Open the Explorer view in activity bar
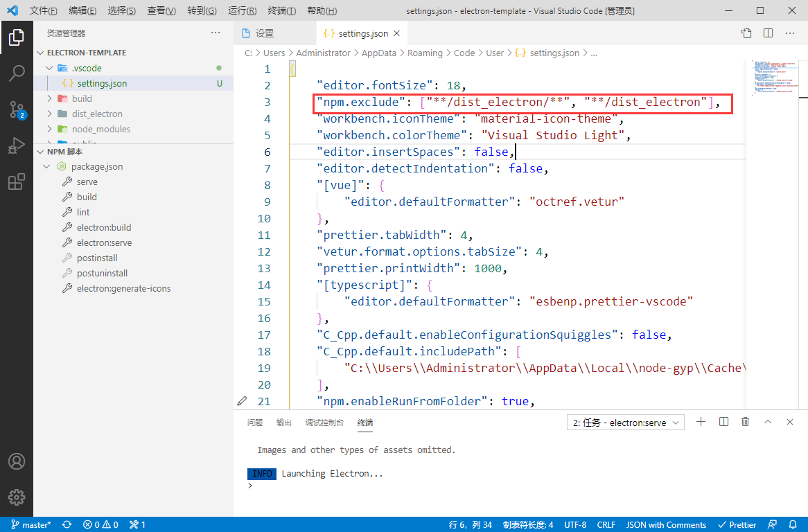The width and height of the screenshot is (808, 532). click(17, 37)
